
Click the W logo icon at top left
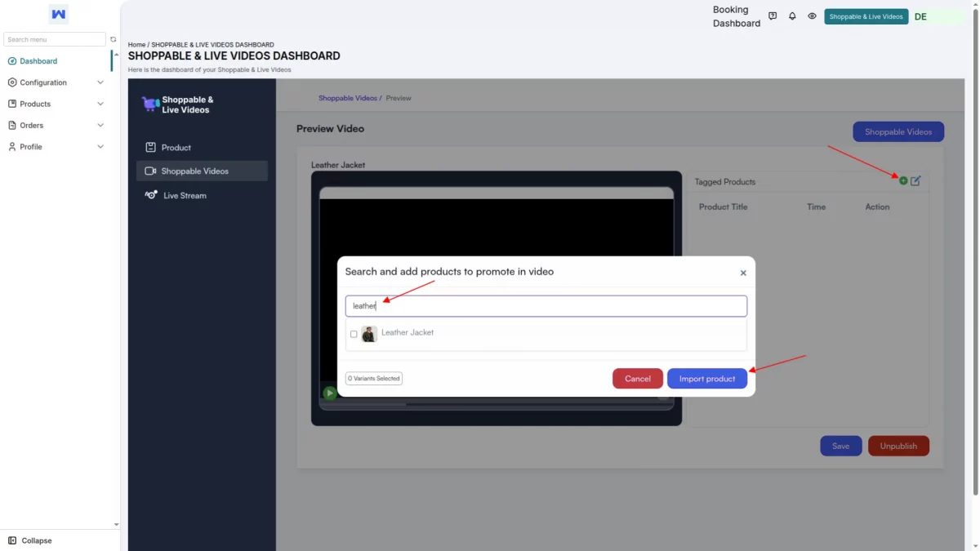coord(58,14)
